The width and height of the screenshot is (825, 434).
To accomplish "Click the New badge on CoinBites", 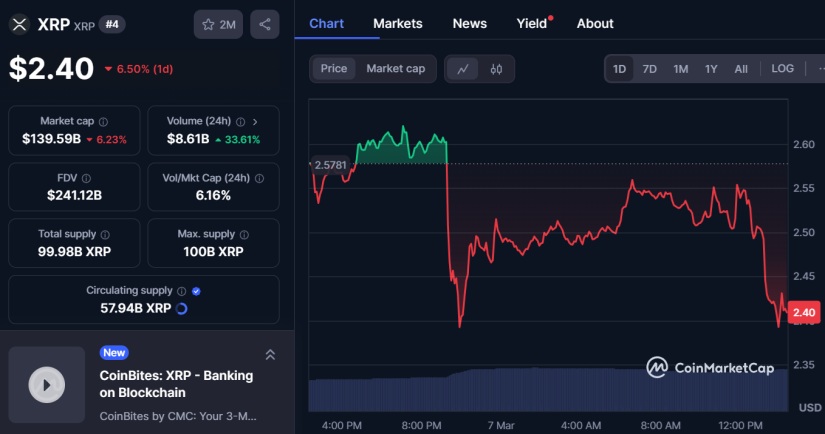I will click(114, 353).
